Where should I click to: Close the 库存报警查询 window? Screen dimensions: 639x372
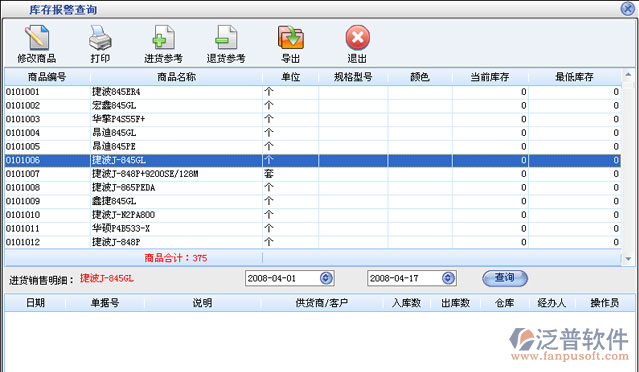click(x=628, y=9)
